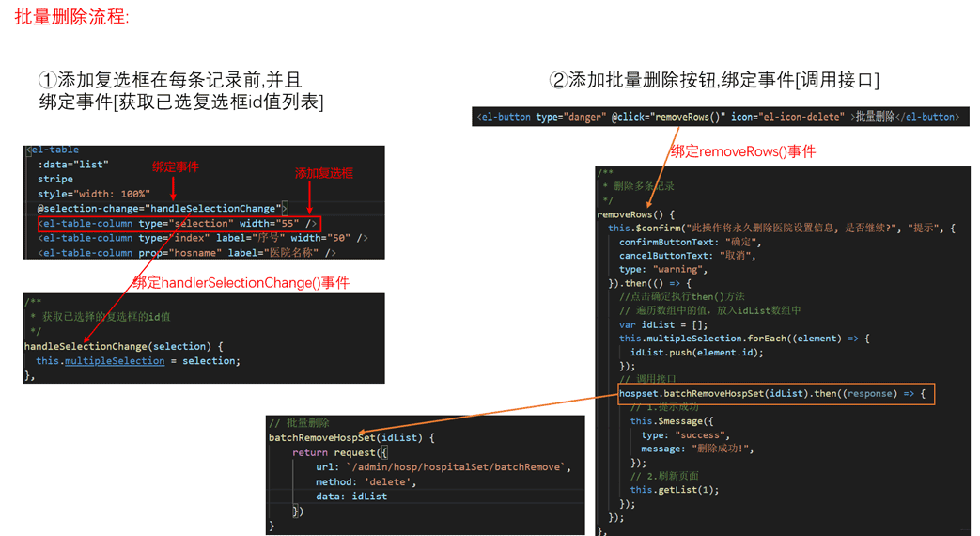This screenshot has width=980, height=536.
Task: Click confirmButtonText: "确定" line
Action: [x=690, y=242]
